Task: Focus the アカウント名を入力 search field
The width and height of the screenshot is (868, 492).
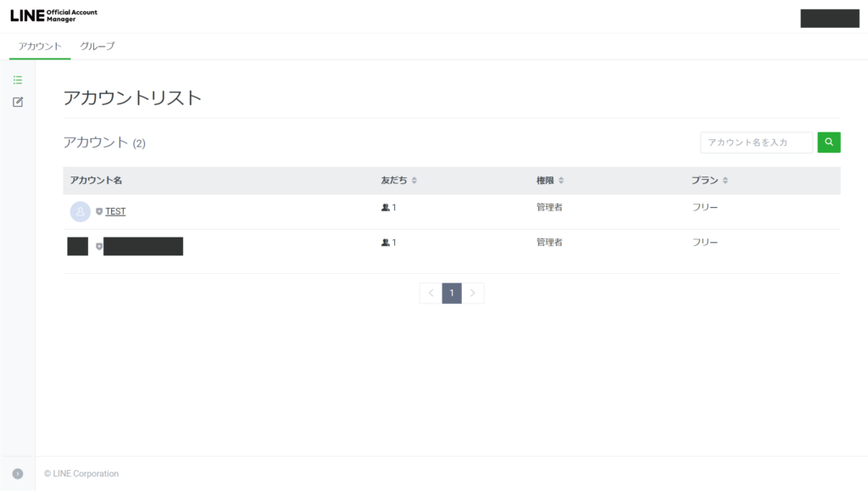Action: 756,143
